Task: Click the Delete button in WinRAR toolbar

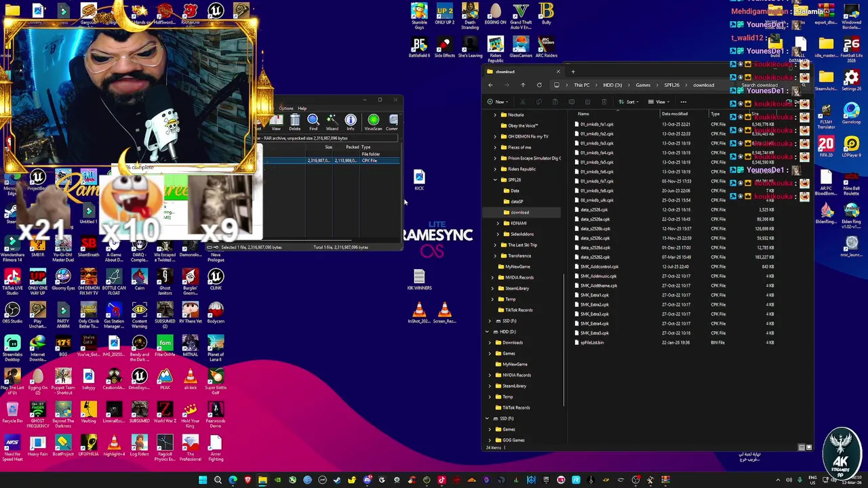Action: [295, 123]
